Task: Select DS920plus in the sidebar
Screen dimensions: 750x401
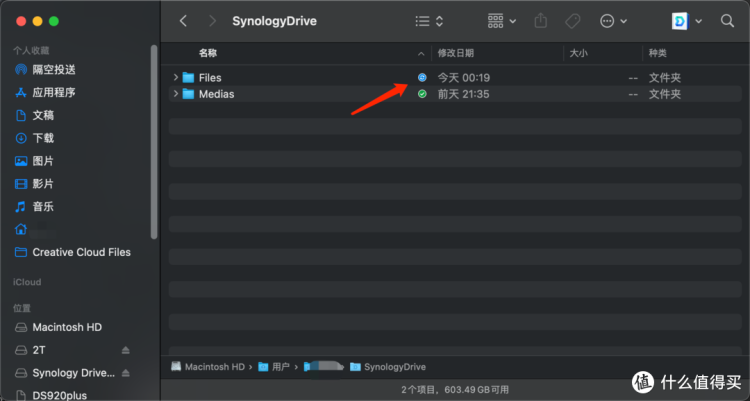Action: point(59,395)
